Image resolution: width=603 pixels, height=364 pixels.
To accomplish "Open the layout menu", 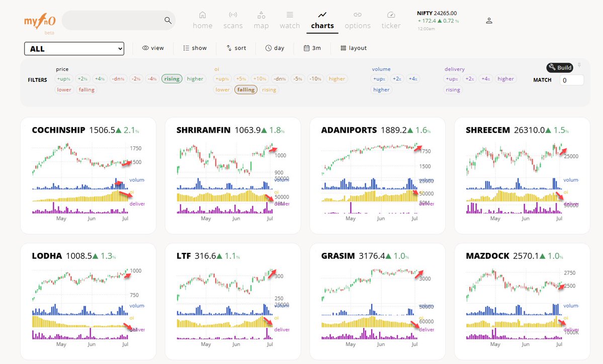I will tap(354, 48).
